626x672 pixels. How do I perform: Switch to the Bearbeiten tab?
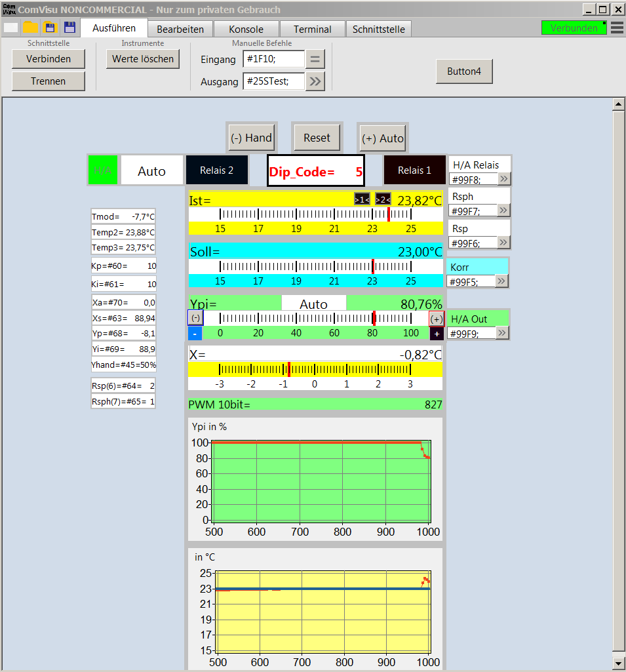coord(180,29)
